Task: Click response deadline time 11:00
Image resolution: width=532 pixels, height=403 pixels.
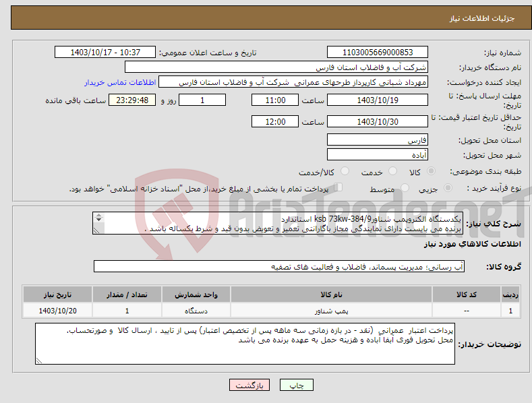Action: pyautogui.click(x=275, y=100)
